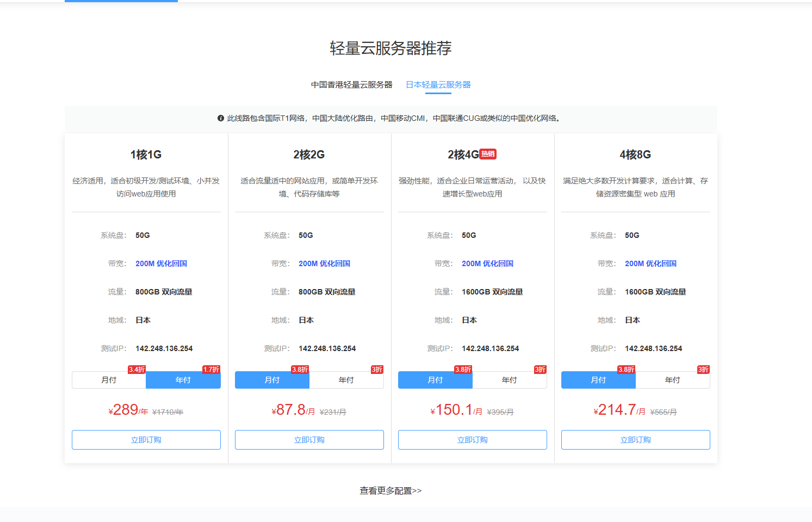Click the info icon before the network notice
This screenshot has height=522, width=812.
[x=221, y=118]
